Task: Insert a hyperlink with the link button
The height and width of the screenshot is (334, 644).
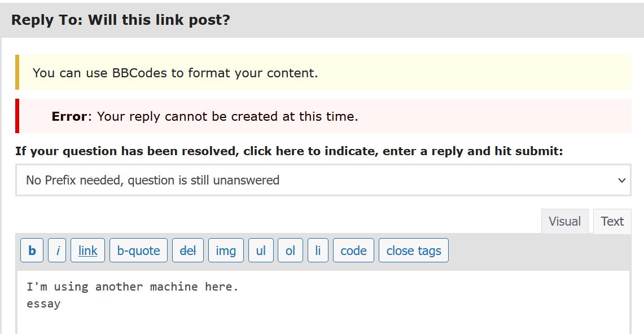Action: point(87,250)
